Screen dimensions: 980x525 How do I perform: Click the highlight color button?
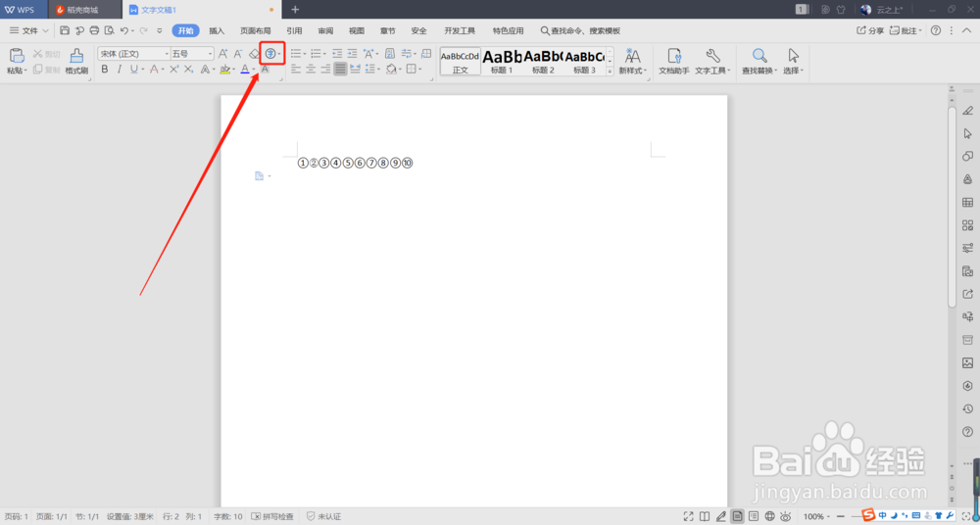tap(226, 69)
